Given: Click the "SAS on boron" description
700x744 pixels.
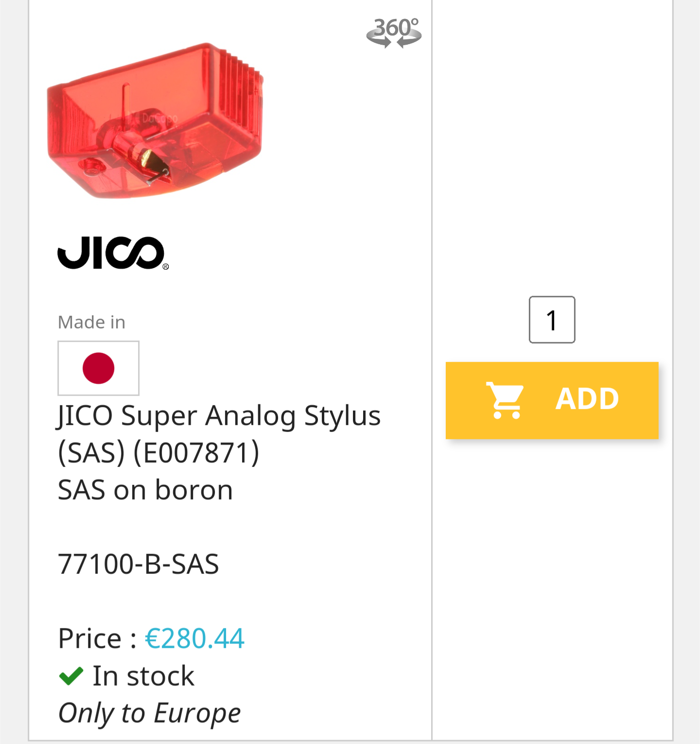Looking at the screenshot, I should 145,490.
